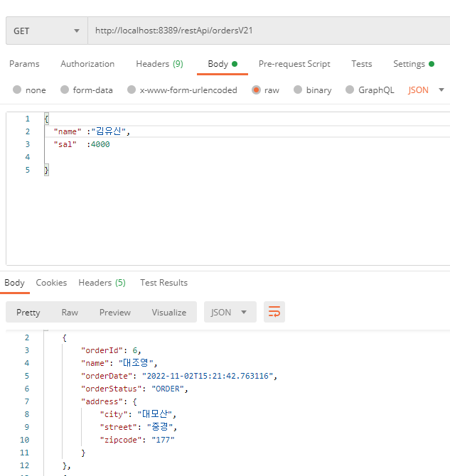450x476 pixels.
Task: Open the response JSON format dropdown
Action: point(230,312)
